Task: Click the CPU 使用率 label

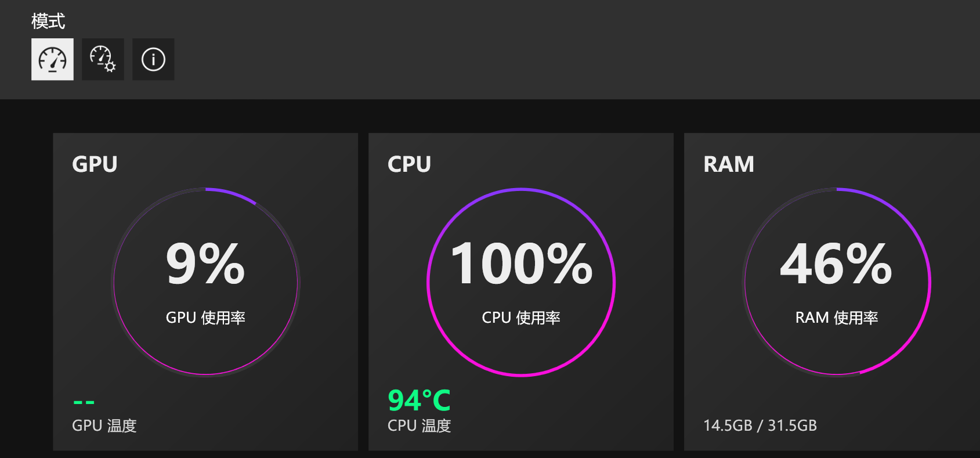Action: 521,318
